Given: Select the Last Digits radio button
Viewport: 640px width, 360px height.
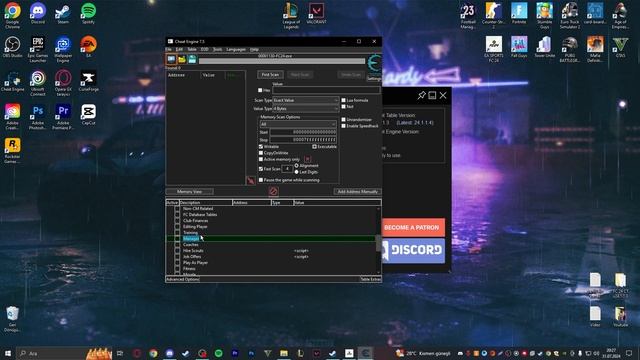Looking at the screenshot, I should (x=297, y=172).
